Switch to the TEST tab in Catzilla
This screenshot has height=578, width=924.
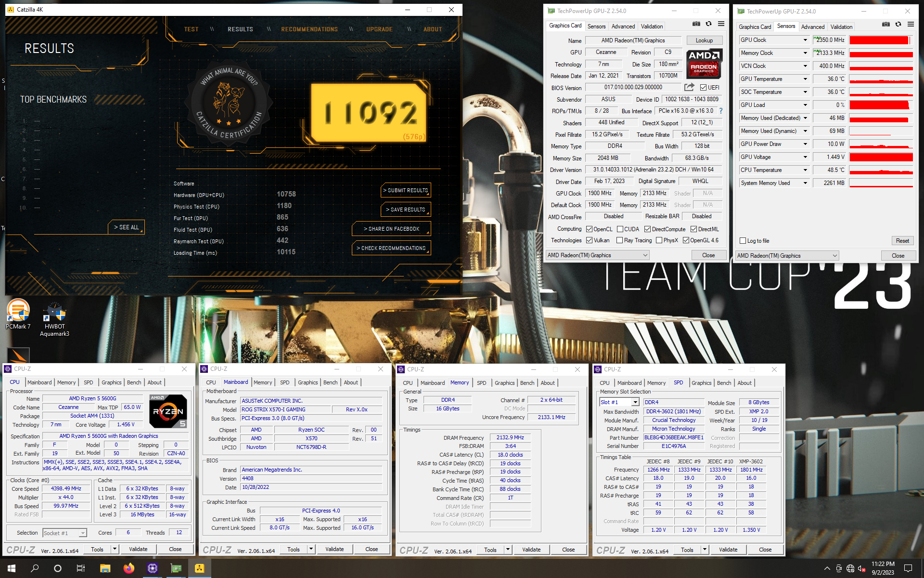pyautogui.click(x=191, y=29)
